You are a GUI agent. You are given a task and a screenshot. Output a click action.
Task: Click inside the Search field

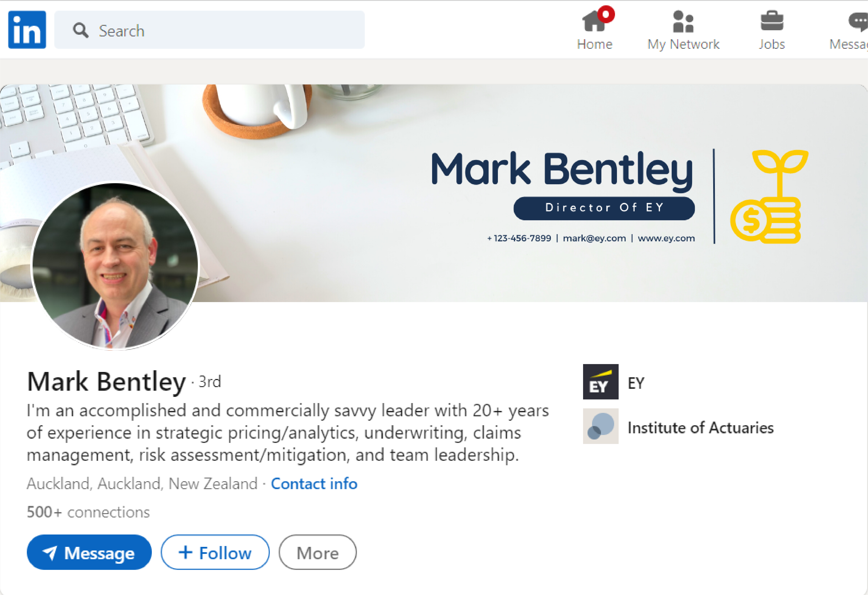210,30
